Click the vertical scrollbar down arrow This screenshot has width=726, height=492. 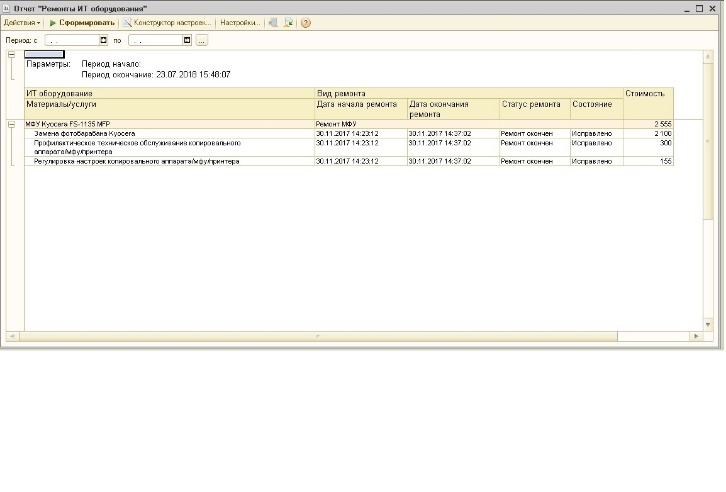[x=708, y=324]
